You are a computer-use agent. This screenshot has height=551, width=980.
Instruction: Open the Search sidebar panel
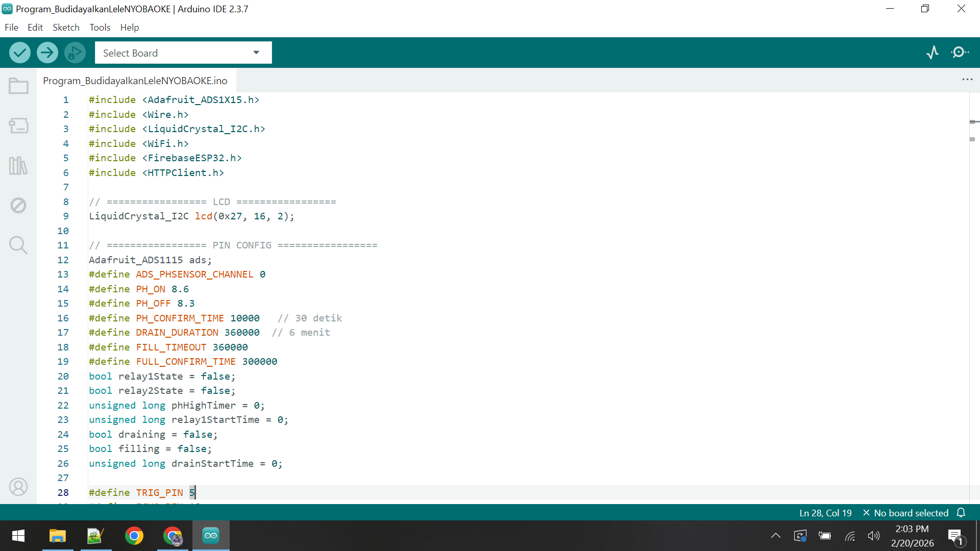18,245
